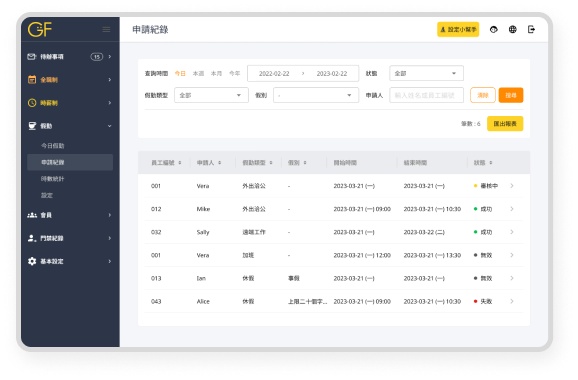Screen dimensions: 578x380
Task: Click the GF logo in the sidebar
Action: pyautogui.click(x=40, y=29)
